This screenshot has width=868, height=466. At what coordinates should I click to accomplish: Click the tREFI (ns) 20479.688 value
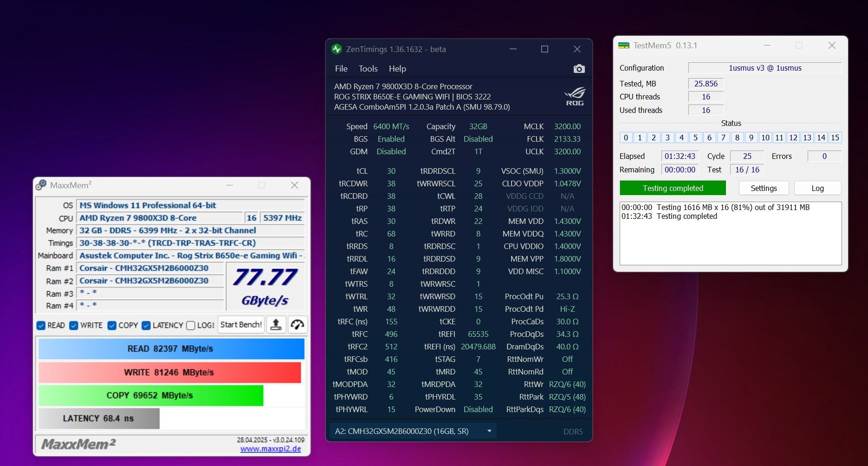[478, 347]
